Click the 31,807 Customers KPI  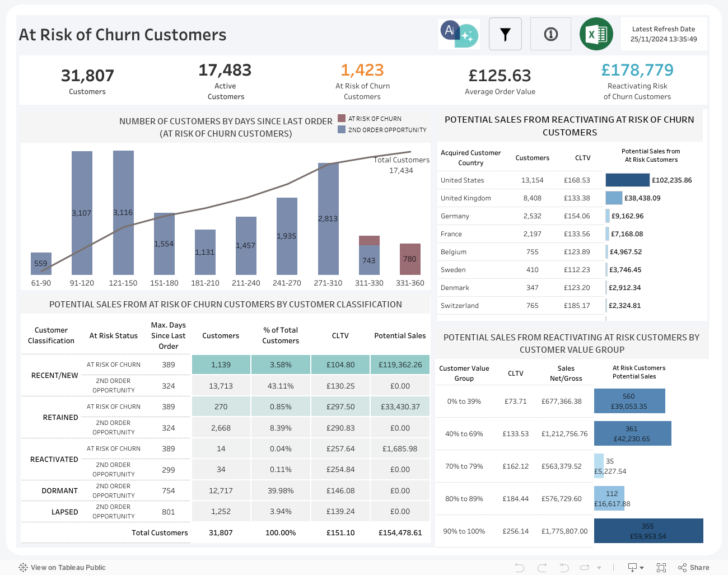pyautogui.click(x=87, y=75)
